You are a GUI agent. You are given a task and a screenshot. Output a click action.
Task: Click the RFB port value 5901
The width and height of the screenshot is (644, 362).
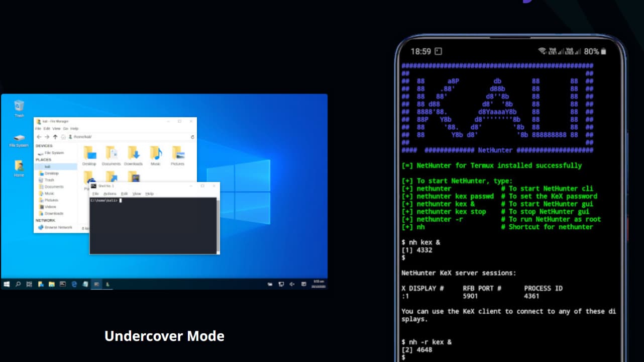pos(470,296)
